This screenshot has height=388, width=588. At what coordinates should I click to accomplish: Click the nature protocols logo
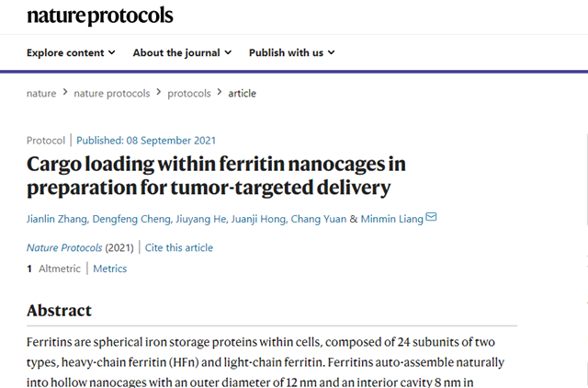pyautogui.click(x=99, y=16)
